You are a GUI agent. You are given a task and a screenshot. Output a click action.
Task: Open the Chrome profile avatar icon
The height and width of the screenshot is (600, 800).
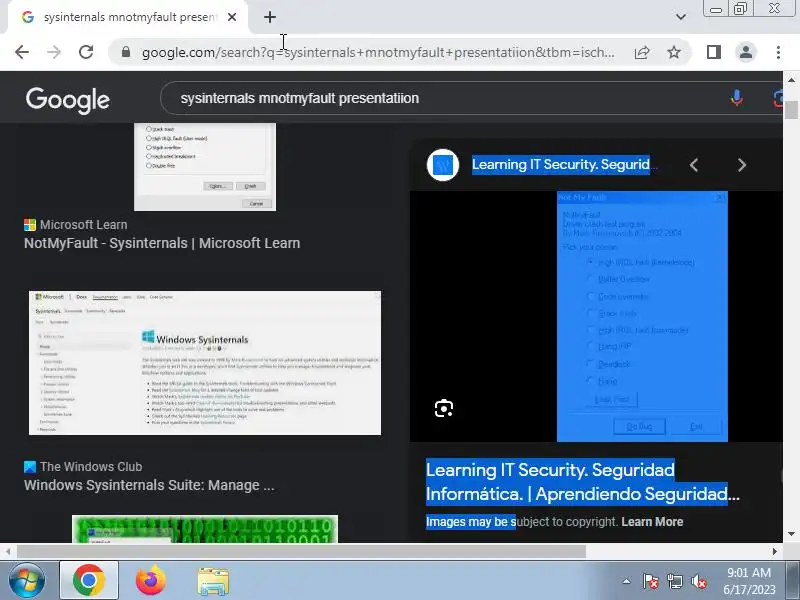point(746,52)
